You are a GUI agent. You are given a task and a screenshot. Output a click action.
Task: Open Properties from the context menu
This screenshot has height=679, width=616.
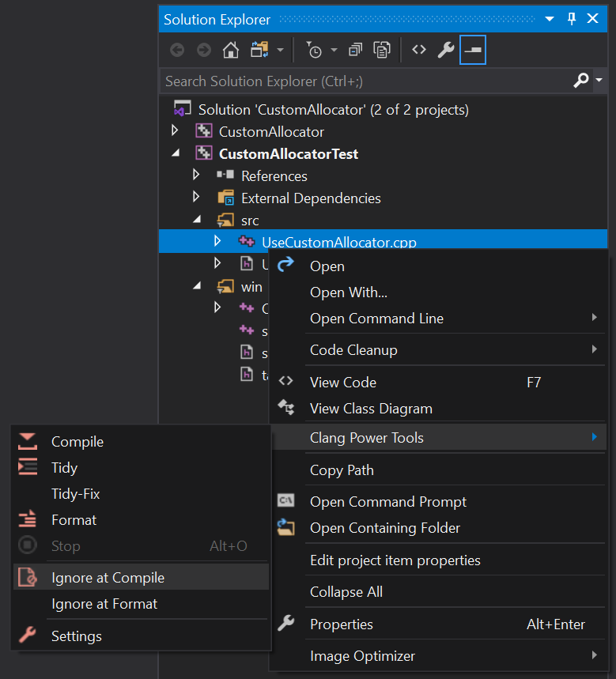pos(437,624)
